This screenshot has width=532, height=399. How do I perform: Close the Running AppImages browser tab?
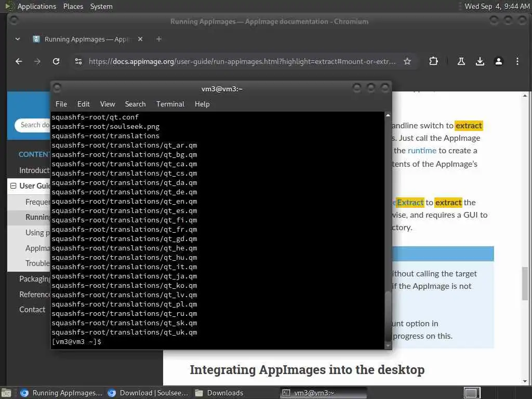pos(140,39)
